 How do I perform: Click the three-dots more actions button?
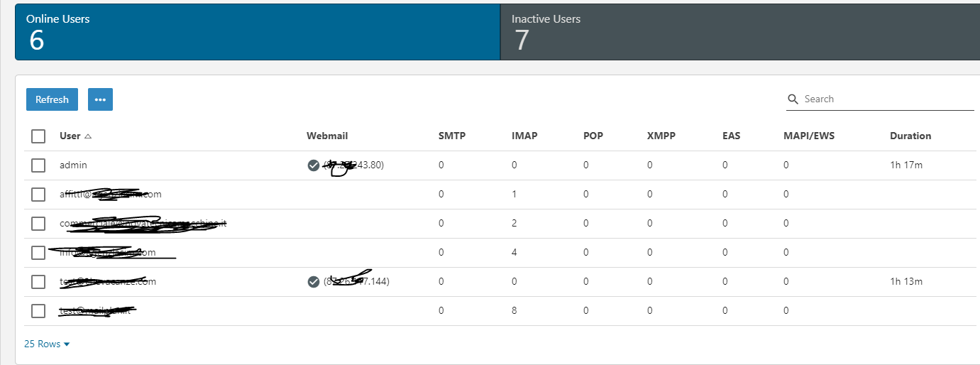100,99
